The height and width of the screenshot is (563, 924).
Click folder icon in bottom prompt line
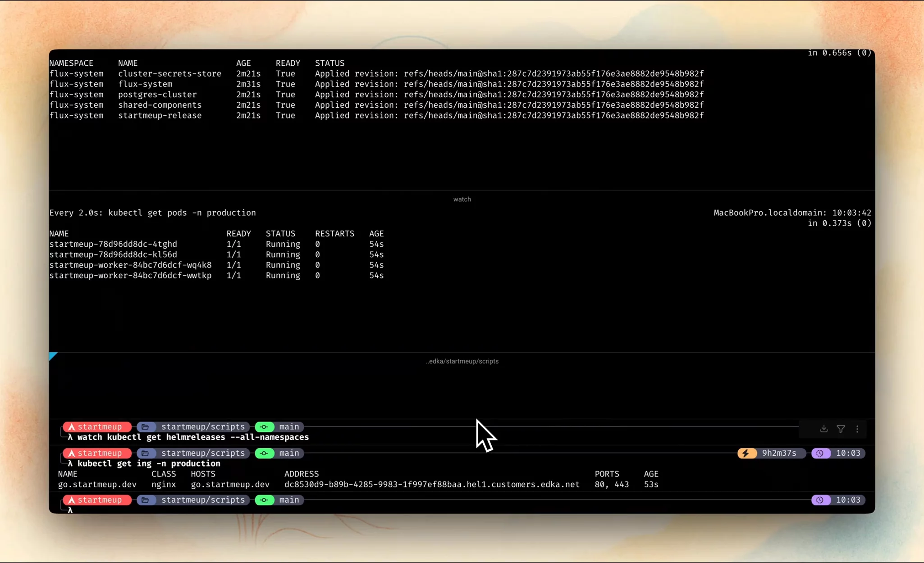pos(145,500)
